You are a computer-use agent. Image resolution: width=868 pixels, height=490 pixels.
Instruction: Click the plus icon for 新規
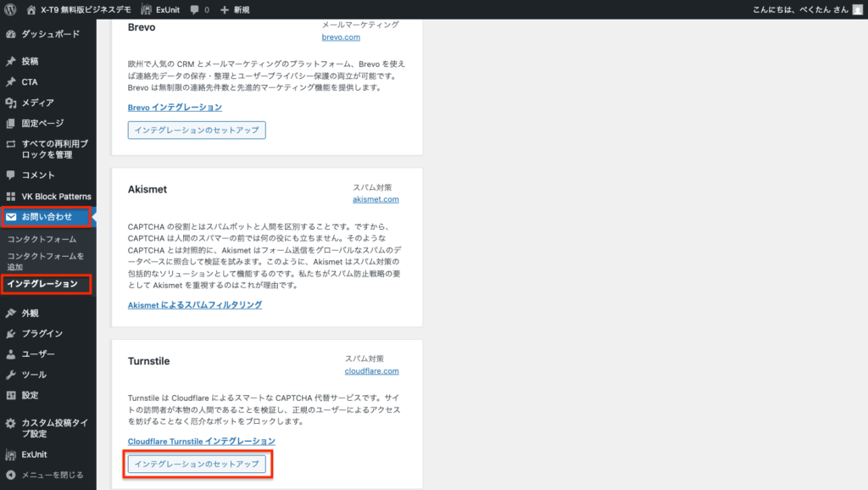224,9
